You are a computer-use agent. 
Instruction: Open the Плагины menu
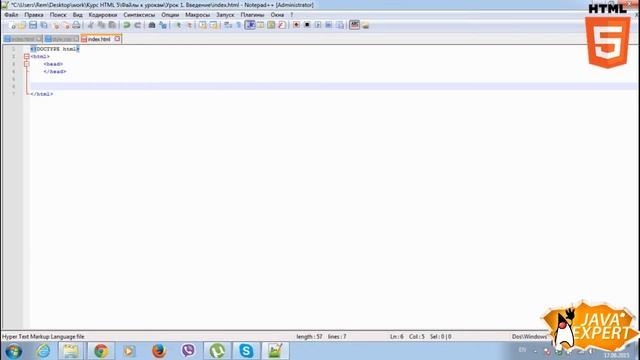(252, 15)
